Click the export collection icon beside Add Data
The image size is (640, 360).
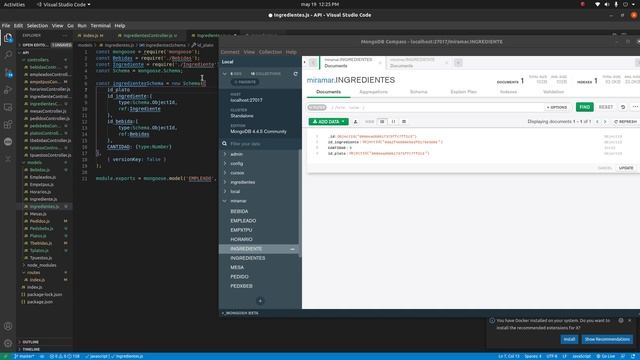356,122
